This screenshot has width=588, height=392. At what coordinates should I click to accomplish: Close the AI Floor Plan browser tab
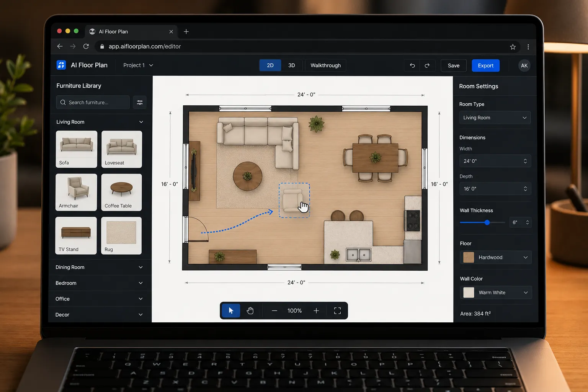pyautogui.click(x=171, y=32)
